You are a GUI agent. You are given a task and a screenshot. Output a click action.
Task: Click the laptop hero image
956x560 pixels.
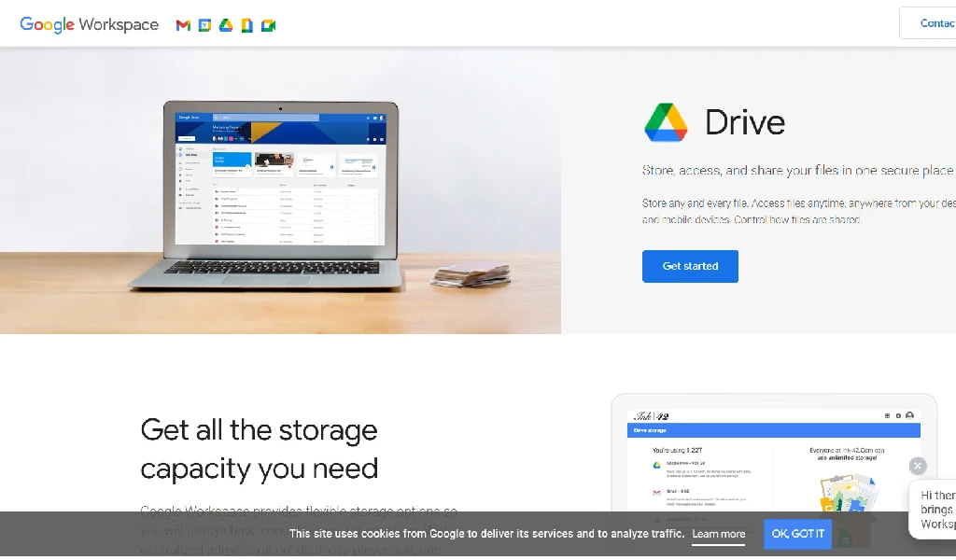pos(280,190)
